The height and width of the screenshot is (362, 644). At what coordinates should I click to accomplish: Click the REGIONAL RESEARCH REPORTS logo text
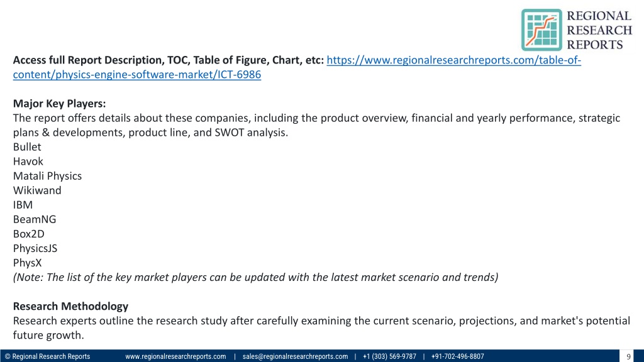click(x=599, y=30)
